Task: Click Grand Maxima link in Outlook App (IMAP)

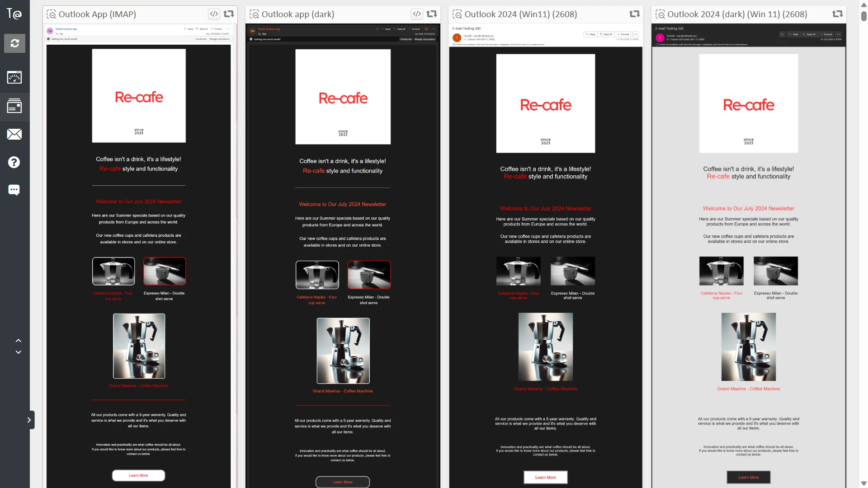Action: 138,386
